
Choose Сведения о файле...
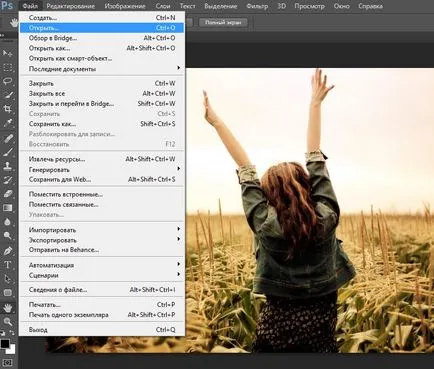pyautogui.click(x=102, y=290)
